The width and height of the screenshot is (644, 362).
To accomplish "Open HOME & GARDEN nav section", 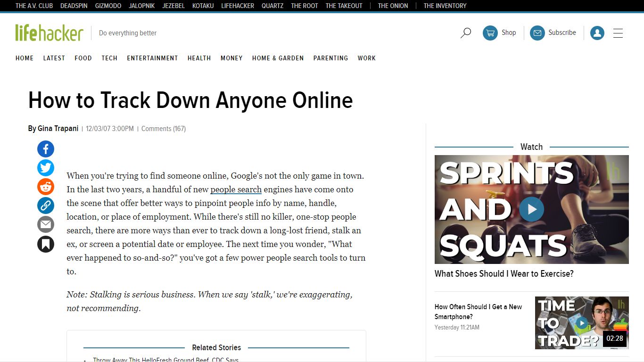I will tap(278, 58).
